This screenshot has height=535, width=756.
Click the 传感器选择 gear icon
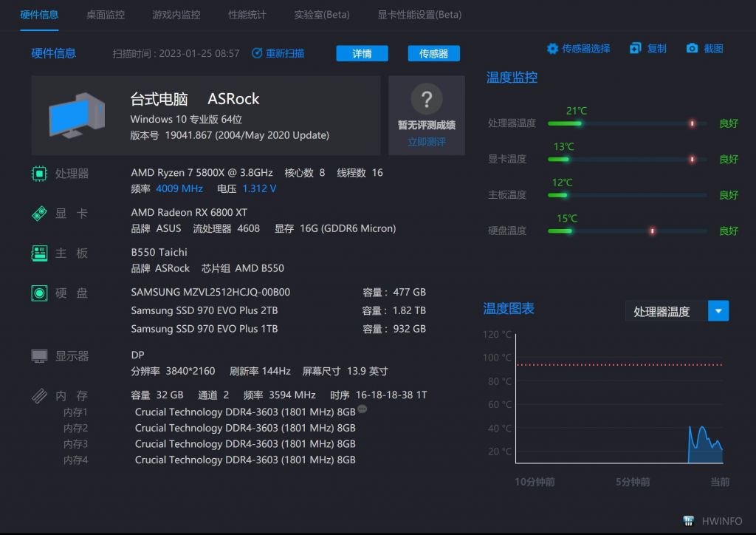(552, 48)
